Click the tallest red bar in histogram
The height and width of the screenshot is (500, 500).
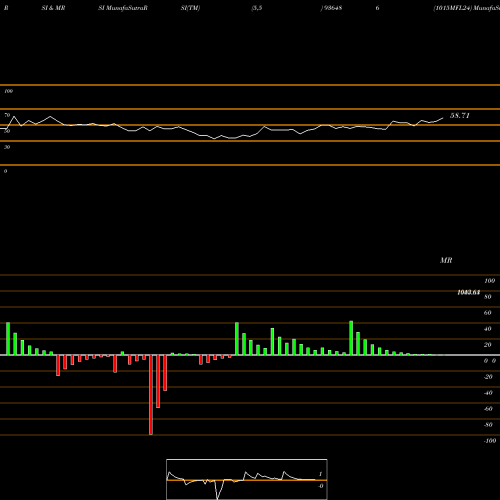151,395
